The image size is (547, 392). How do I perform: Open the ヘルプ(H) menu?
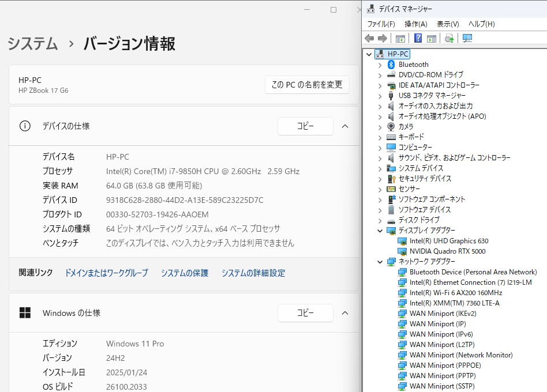coord(481,24)
